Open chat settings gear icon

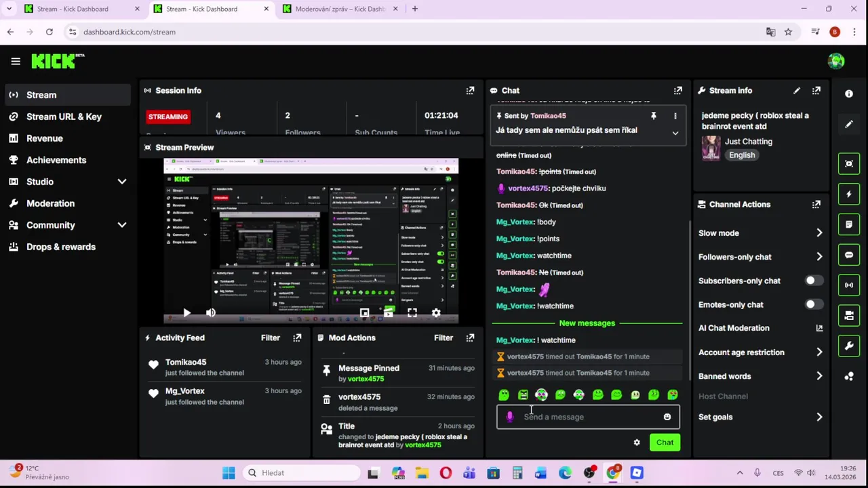point(637,443)
